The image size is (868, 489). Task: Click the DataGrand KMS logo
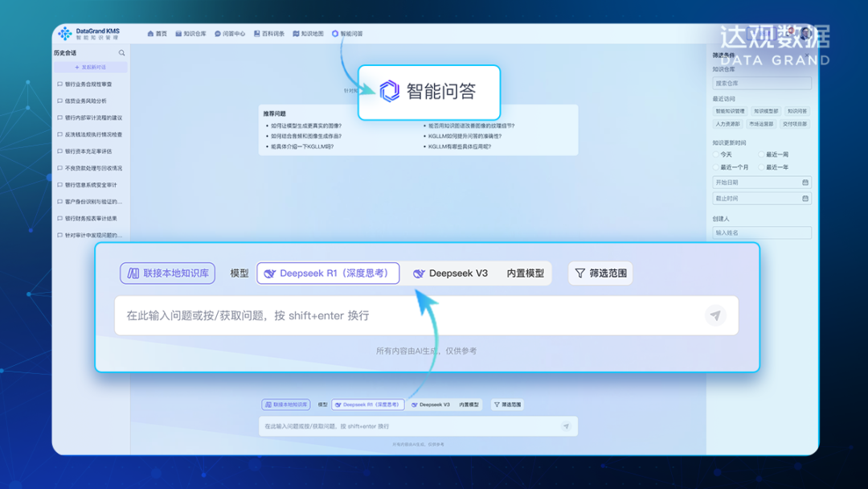tap(65, 33)
